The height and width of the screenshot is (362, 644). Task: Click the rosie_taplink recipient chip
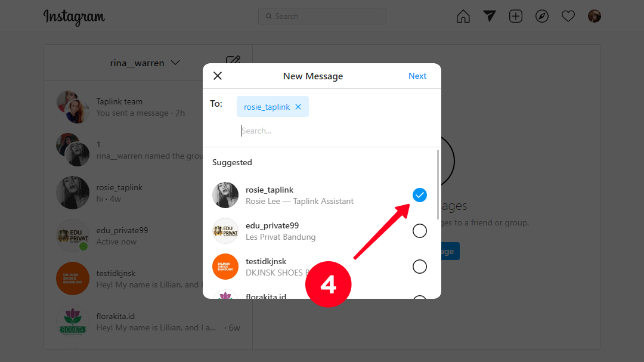273,107
